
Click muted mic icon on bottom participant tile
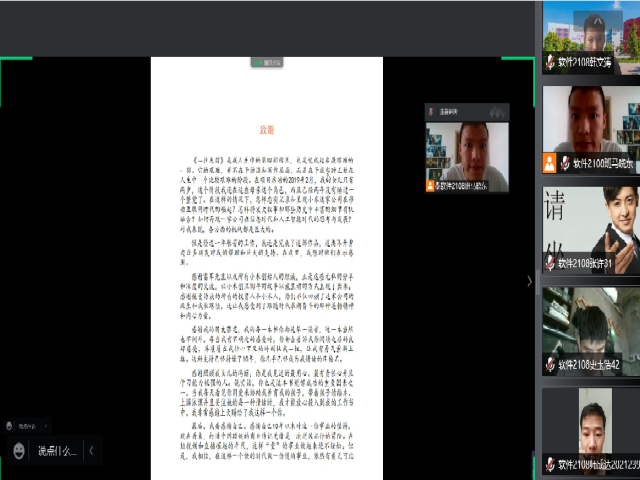tap(550, 465)
